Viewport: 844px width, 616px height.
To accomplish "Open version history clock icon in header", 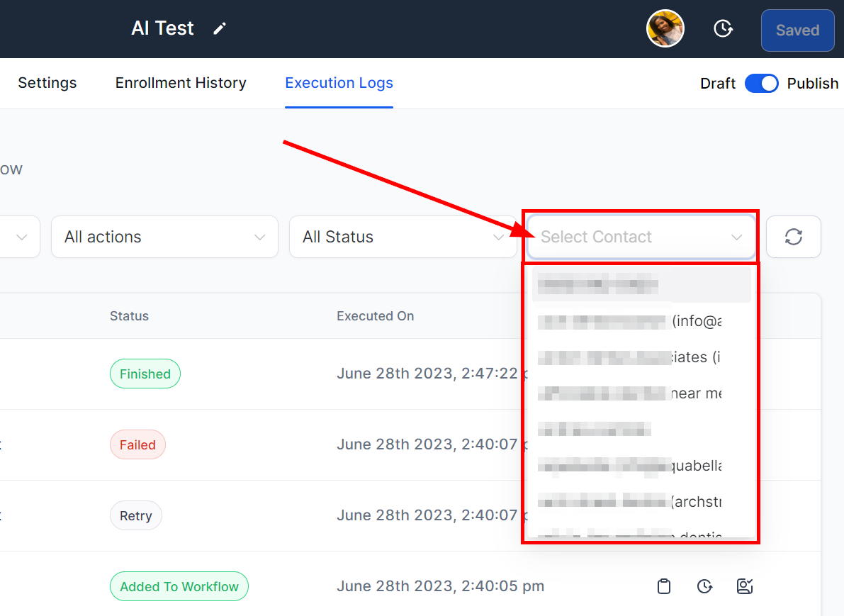I will 722,29.
